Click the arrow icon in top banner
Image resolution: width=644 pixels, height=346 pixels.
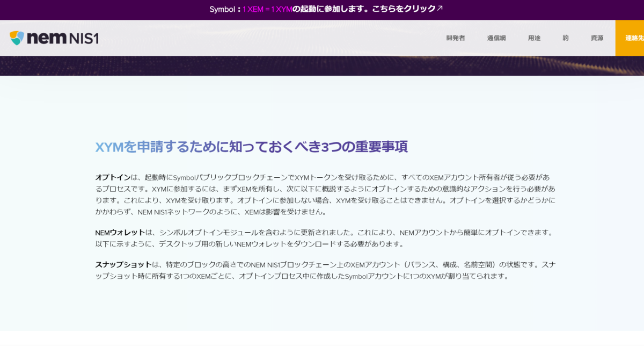coord(440,9)
